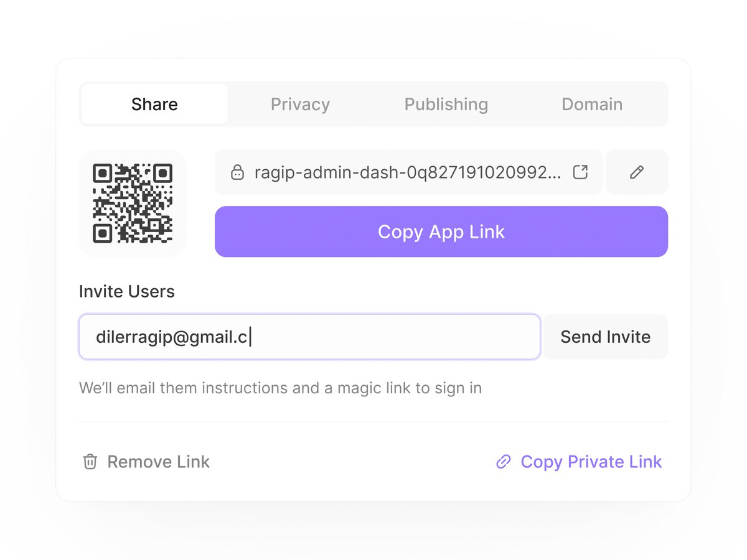This screenshot has width=747, height=560.
Task: Switch to the Share tab
Action: [x=154, y=104]
